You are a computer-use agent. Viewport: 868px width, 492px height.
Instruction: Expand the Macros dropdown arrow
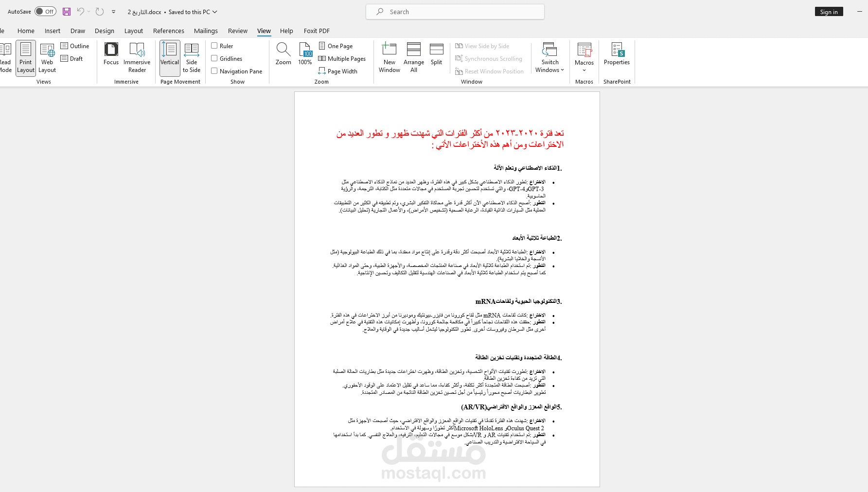click(584, 70)
